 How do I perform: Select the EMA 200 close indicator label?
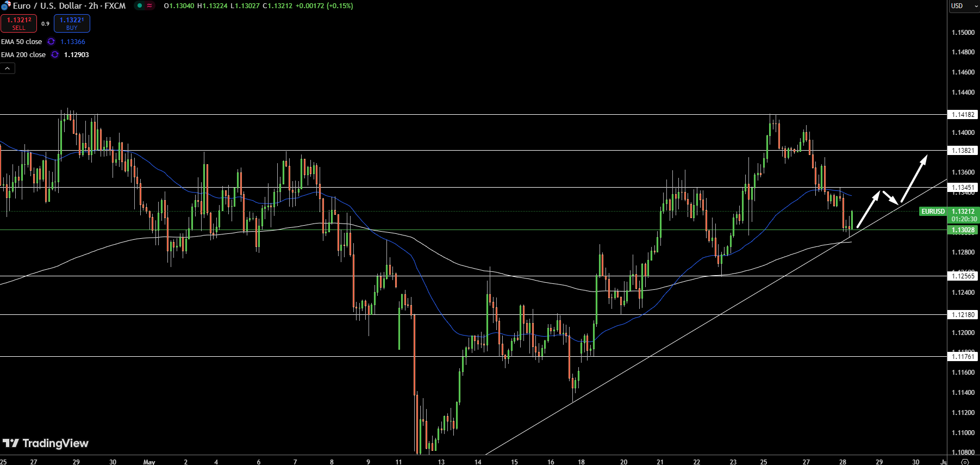[x=23, y=55]
